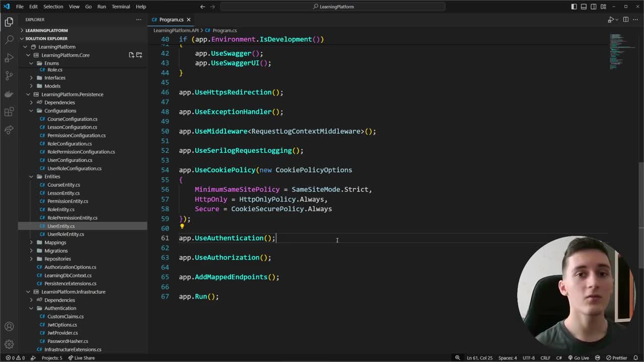Open the Source Control view
Viewport: 644px width, 362px height.
point(9,76)
